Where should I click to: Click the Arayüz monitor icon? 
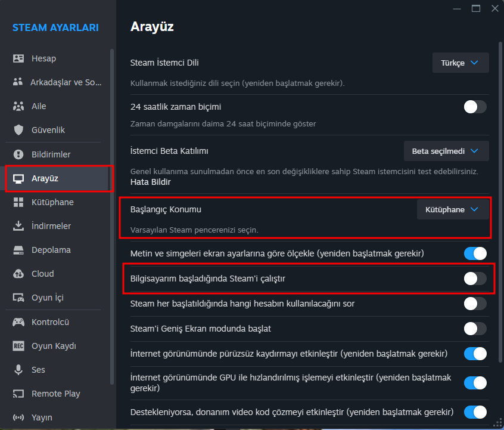point(18,179)
